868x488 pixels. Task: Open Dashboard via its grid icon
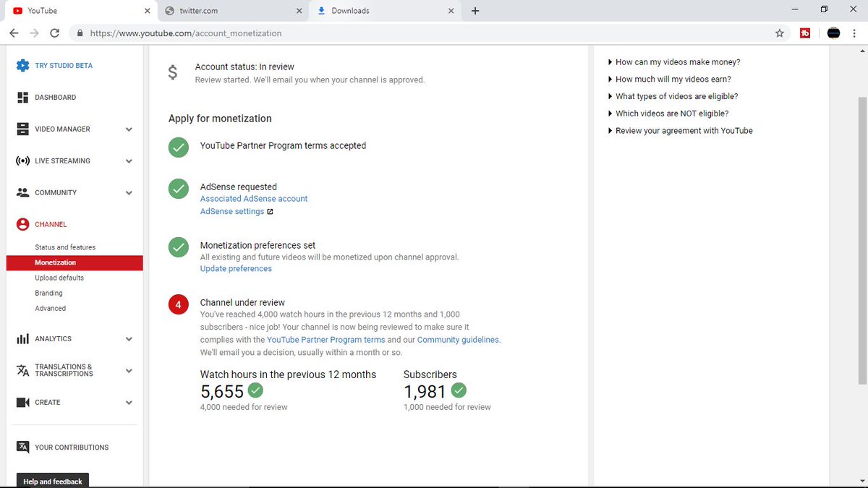(22, 97)
